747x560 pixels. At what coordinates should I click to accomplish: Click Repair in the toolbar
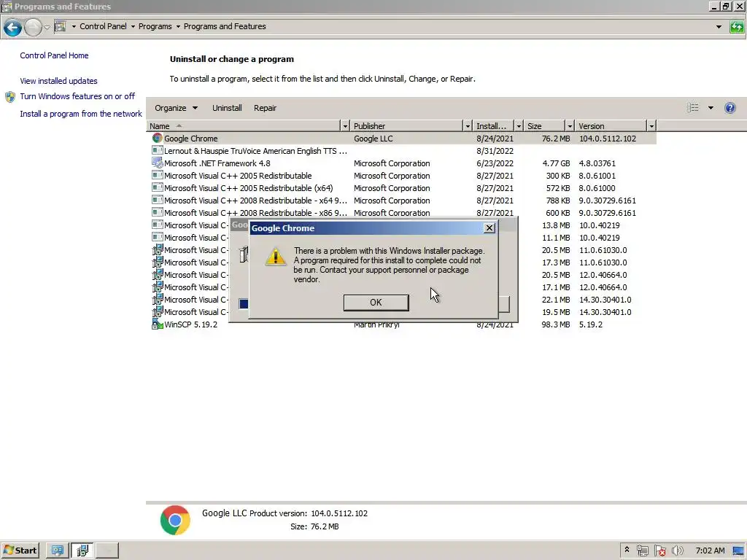[265, 108]
